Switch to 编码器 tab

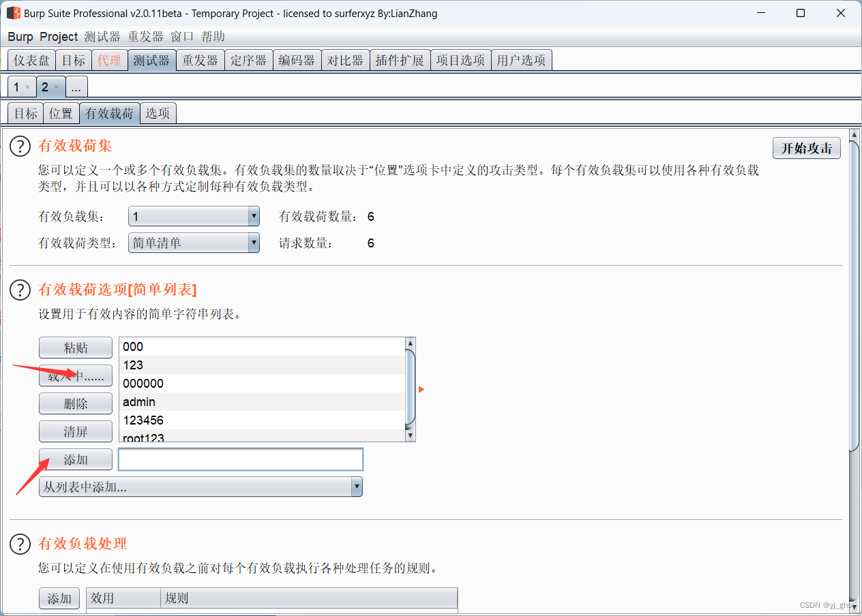point(297,60)
